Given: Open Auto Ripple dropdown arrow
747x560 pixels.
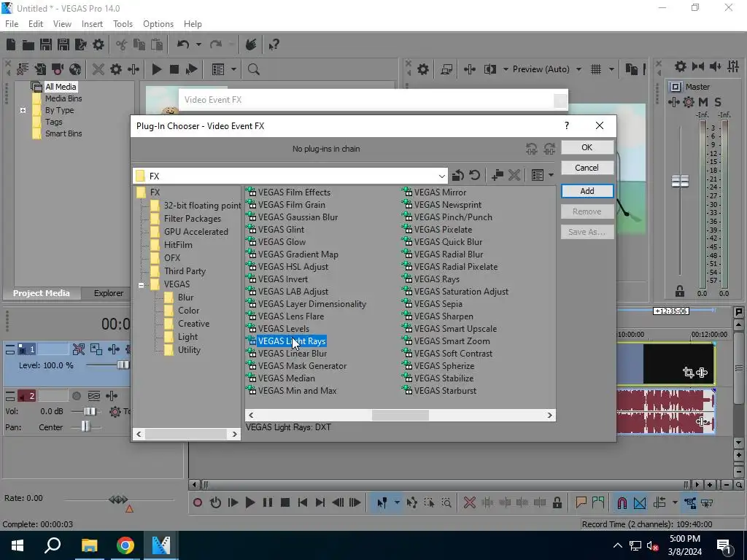Looking at the screenshot, I should (x=675, y=502).
